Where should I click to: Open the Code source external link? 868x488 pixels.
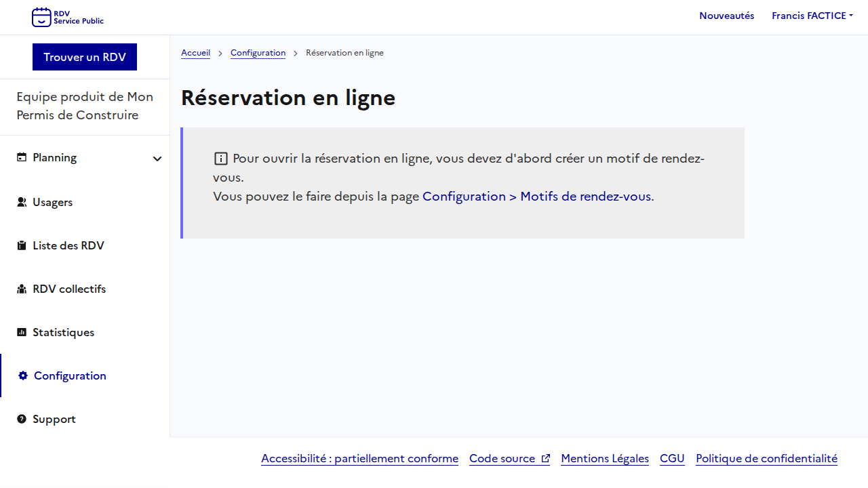coord(509,458)
